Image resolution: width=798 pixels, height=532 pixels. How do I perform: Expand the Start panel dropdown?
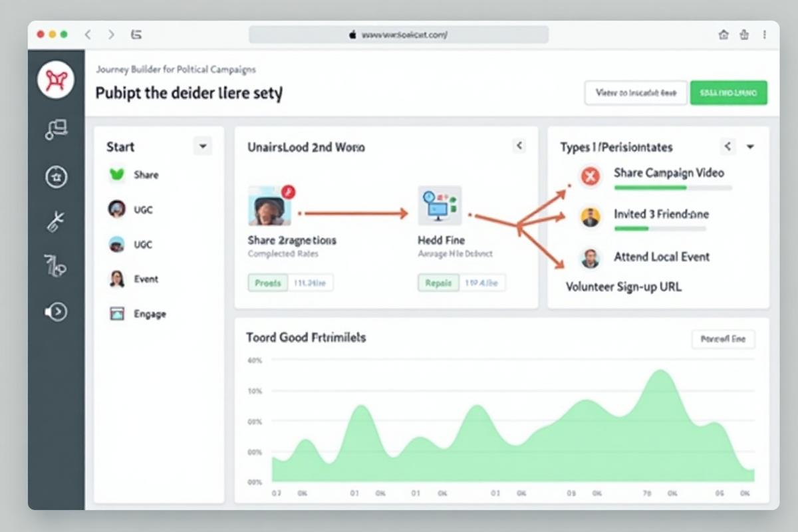[x=203, y=146]
